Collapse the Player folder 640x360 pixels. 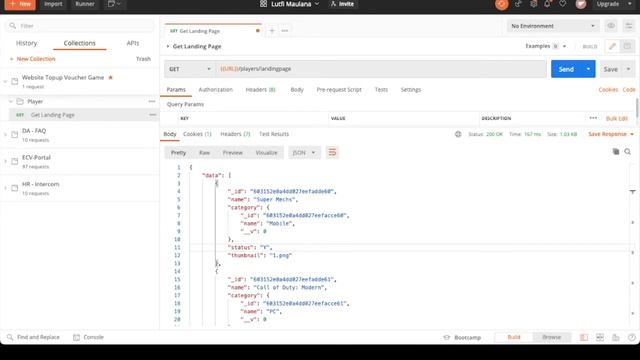[11, 101]
